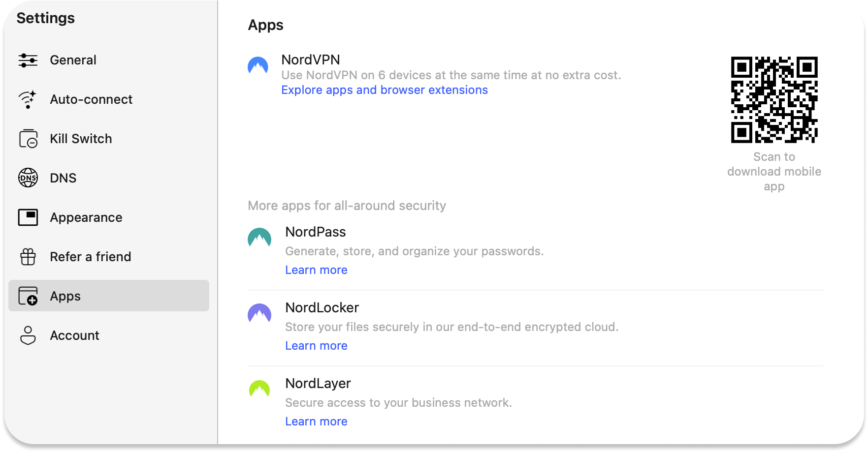Select the Apps sidebar item
Image resolution: width=868 pixels, height=452 pixels.
pyautogui.click(x=109, y=296)
